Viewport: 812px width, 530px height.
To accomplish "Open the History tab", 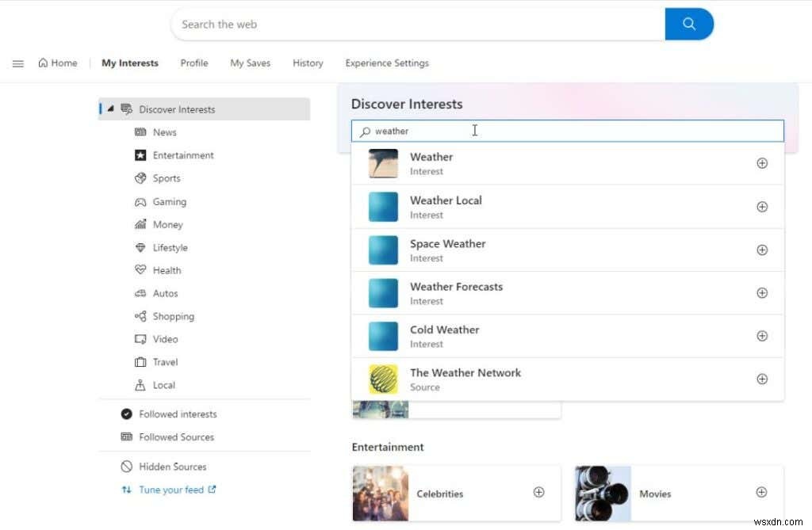I will point(308,63).
